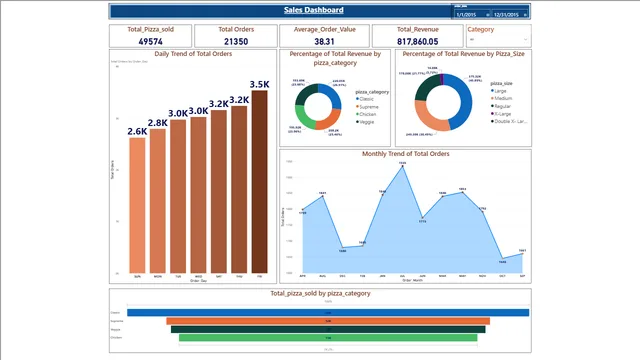Click the first 3.2K bar in daily trend
The width and height of the screenshot is (640, 360).
coord(219,191)
